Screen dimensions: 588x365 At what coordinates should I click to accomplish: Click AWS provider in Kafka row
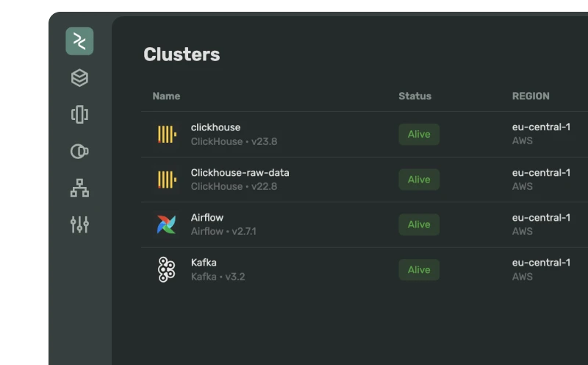pos(523,277)
